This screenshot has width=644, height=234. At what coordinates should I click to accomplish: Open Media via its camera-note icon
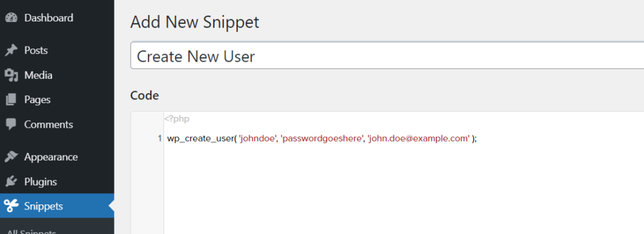pyautogui.click(x=11, y=75)
